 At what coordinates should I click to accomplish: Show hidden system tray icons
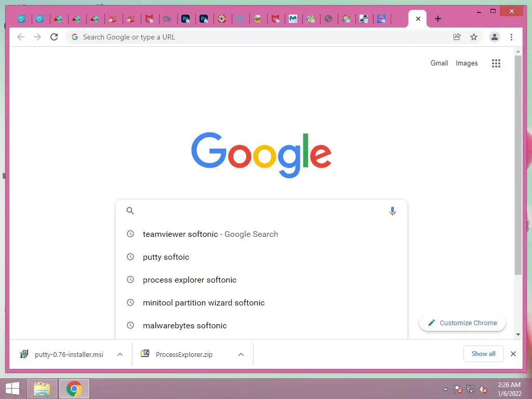pyautogui.click(x=445, y=389)
